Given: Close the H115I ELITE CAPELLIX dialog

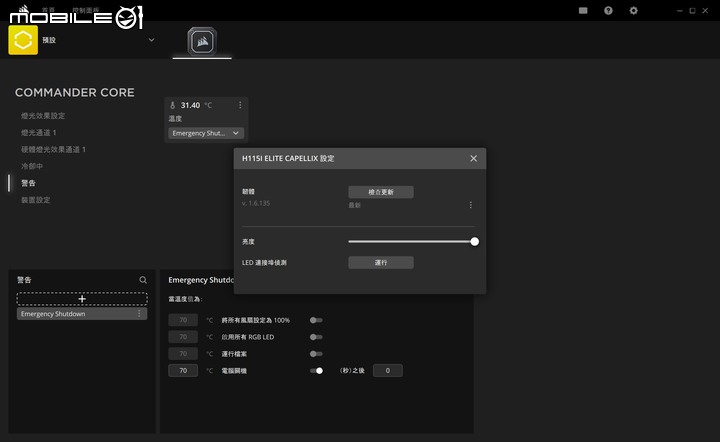Looking at the screenshot, I should [x=473, y=158].
